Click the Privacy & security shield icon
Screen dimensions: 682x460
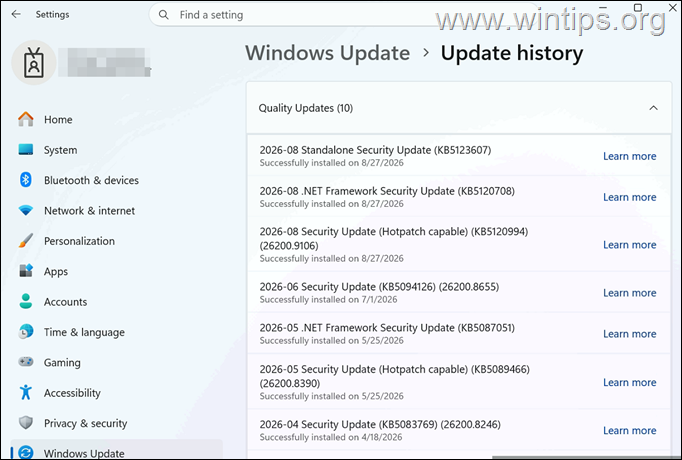click(x=26, y=423)
